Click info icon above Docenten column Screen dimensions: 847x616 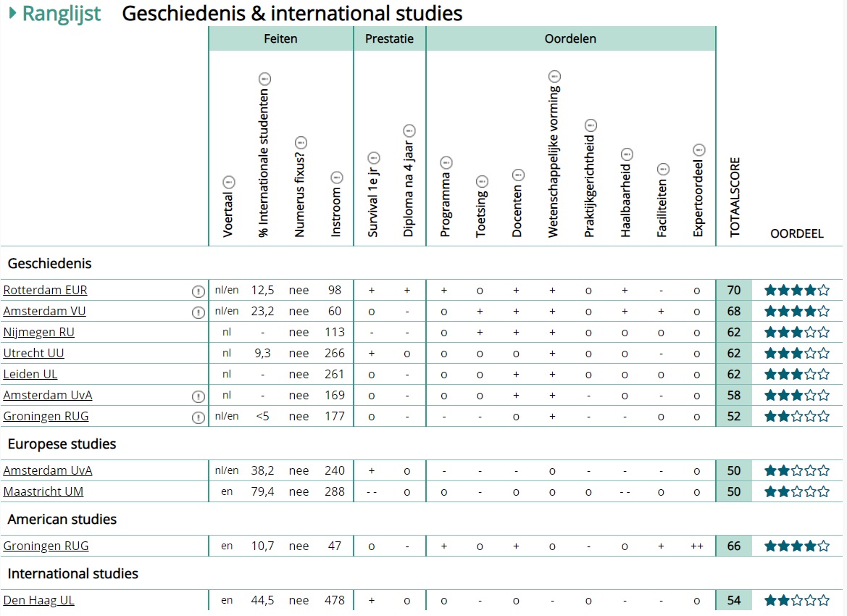click(x=518, y=175)
